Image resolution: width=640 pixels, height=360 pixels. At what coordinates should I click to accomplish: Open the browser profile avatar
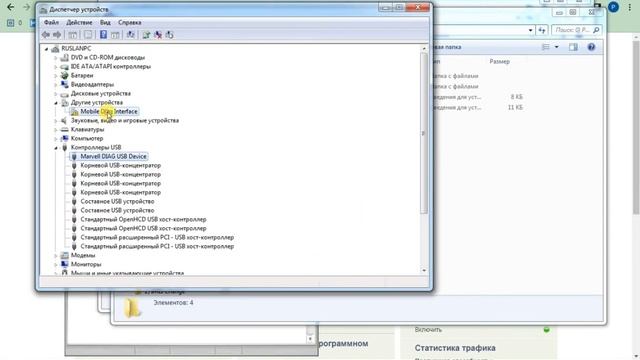(613, 7)
